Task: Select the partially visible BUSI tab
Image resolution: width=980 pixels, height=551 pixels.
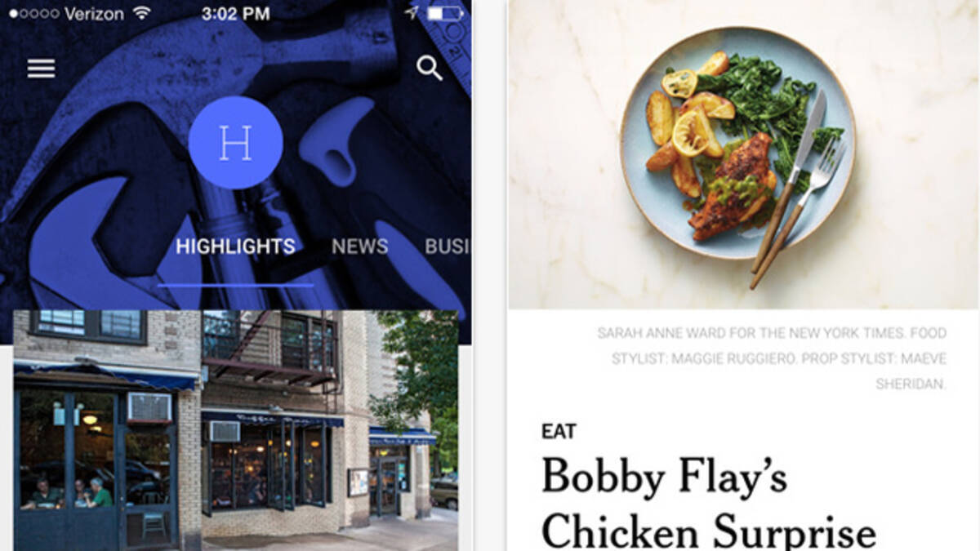Action: coord(448,247)
